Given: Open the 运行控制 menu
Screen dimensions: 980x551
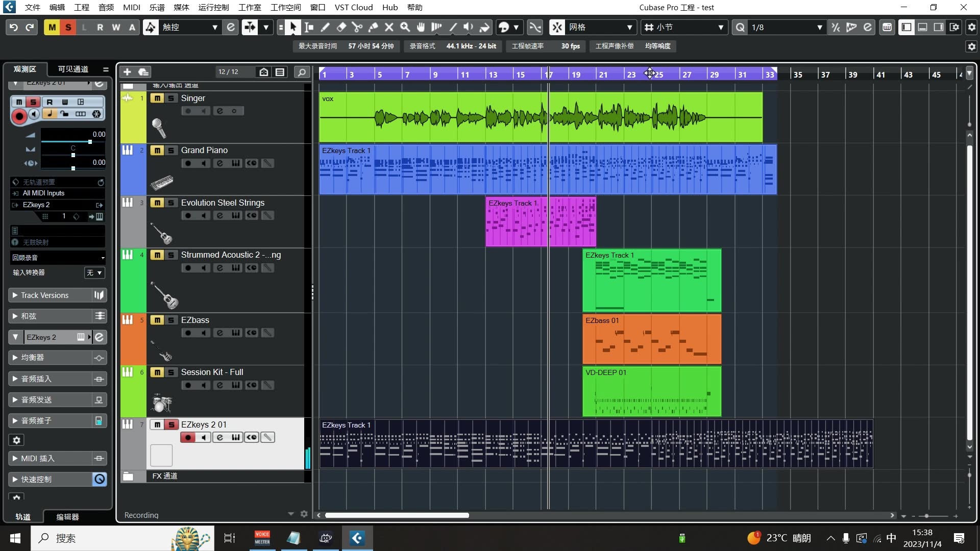Looking at the screenshot, I should 213,7.
